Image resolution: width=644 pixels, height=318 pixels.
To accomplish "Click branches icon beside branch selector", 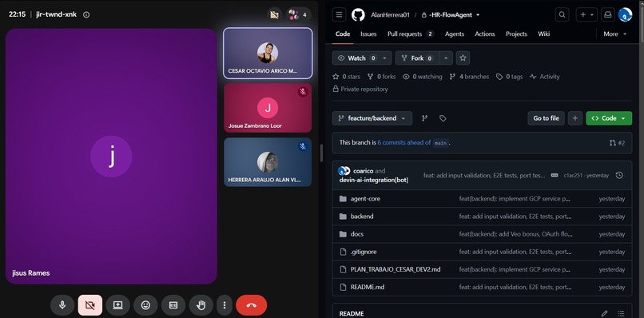I will pyautogui.click(x=425, y=118).
